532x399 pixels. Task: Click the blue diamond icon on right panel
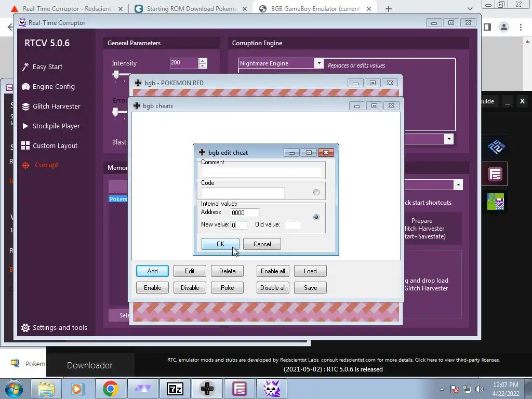(x=496, y=147)
